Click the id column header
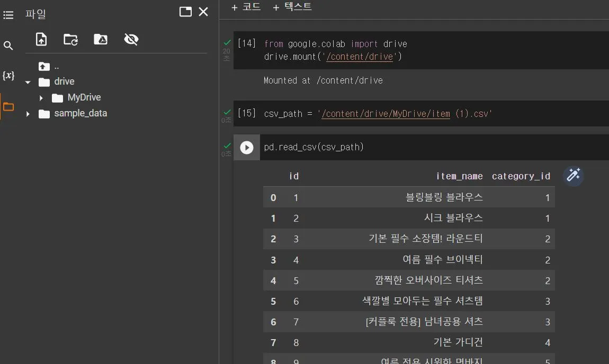The width and height of the screenshot is (609, 364). click(294, 176)
